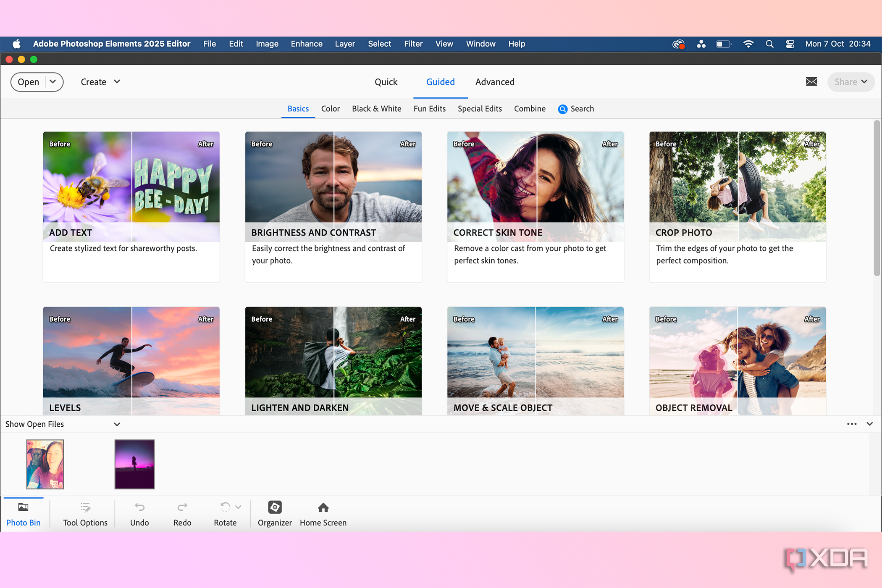This screenshot has width=882, height=588.
Task: Open the Object Removal guided edit
Action: point(738,361)
